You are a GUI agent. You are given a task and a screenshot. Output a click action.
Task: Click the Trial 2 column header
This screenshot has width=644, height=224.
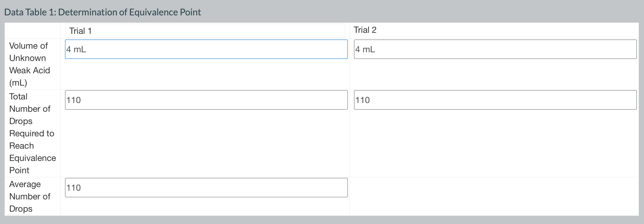coord(365,30)
